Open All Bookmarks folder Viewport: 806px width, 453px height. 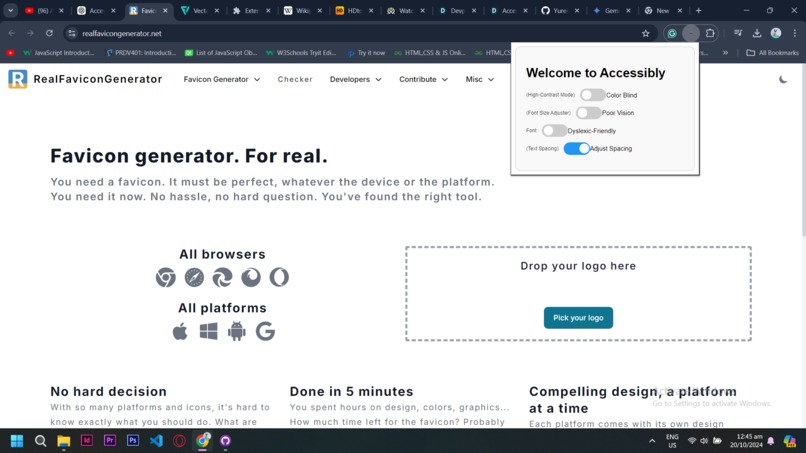click(772, 52)
